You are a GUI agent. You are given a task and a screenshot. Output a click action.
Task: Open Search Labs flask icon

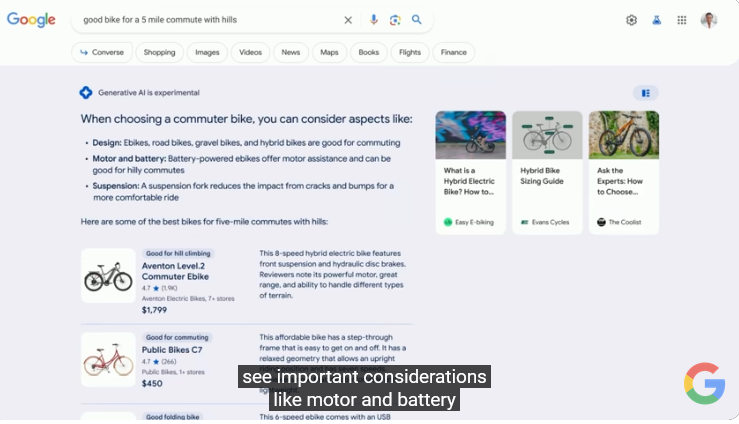657,20
